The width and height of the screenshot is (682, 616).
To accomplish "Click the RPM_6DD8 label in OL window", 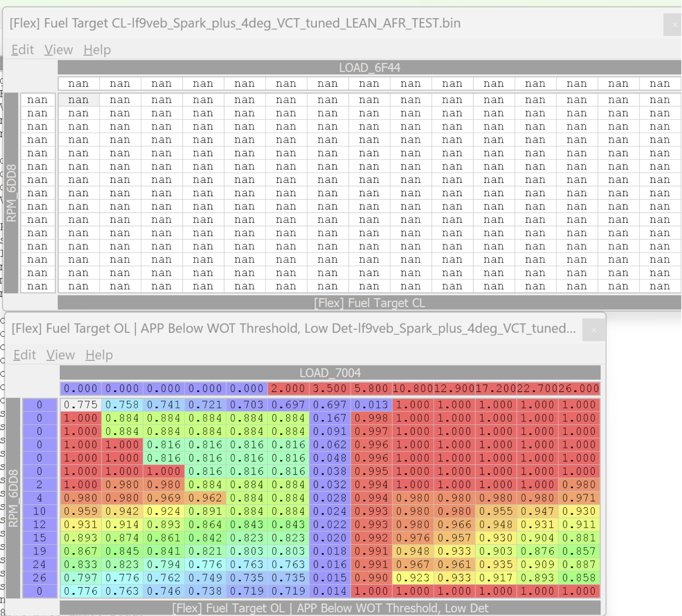I will pos(13,498).
